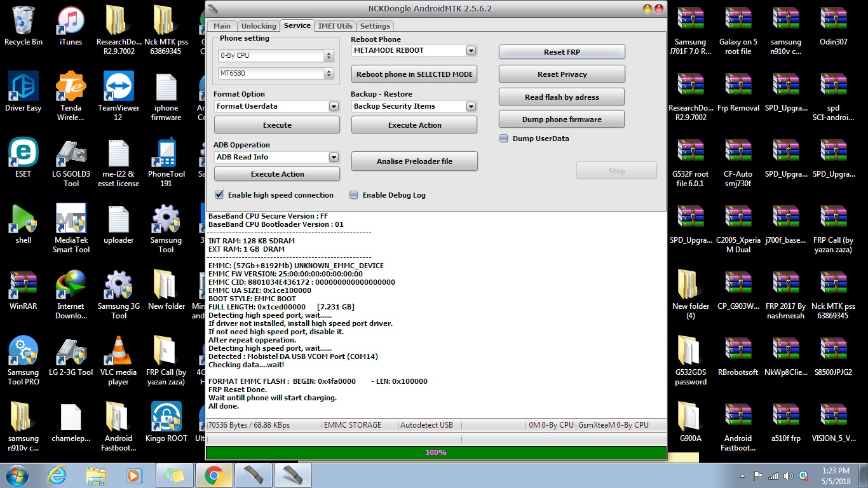The height and width of the screenshot is (488, 868).
Task: Open the RBrobotsoft archive
Action: (738, 357)
